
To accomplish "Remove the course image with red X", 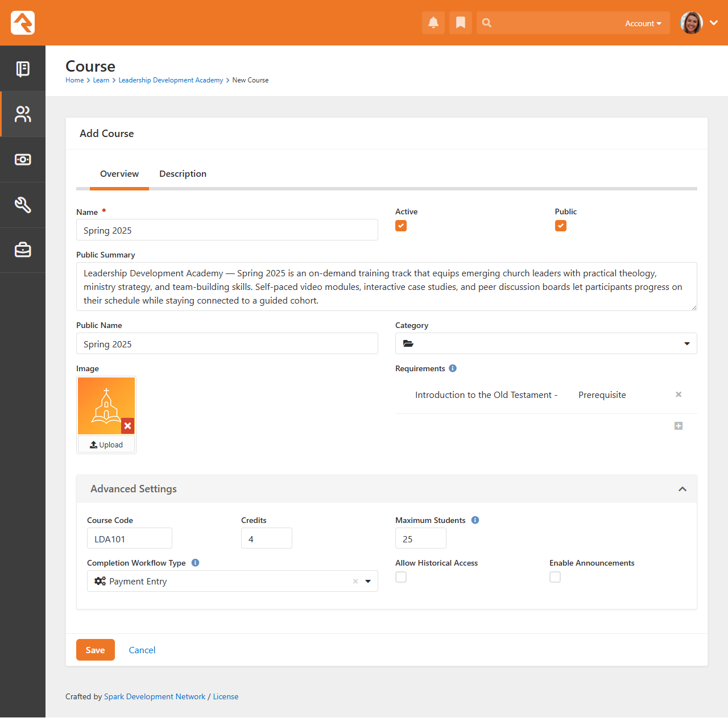I will pos(128,426).
